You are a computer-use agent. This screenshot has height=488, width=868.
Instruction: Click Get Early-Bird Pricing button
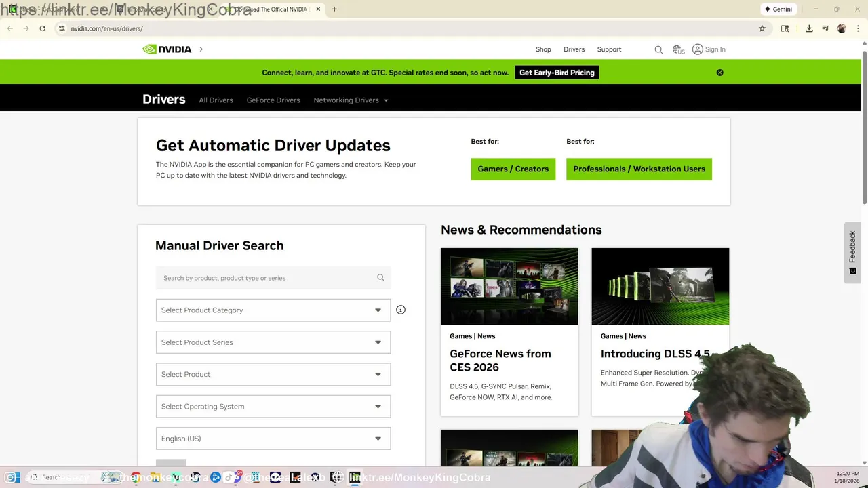point(557,73)
